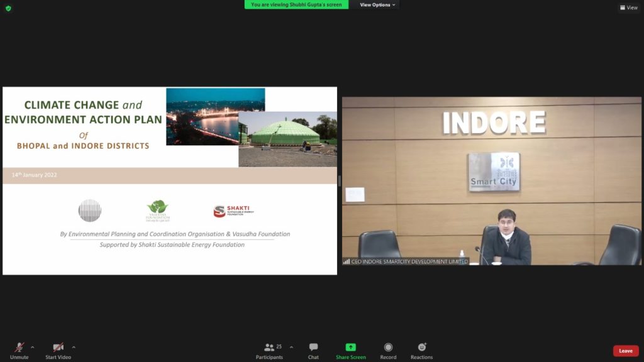Expand the Participants options arrow
The height and width of the screenshot is (362, 644).
point(291,348)
